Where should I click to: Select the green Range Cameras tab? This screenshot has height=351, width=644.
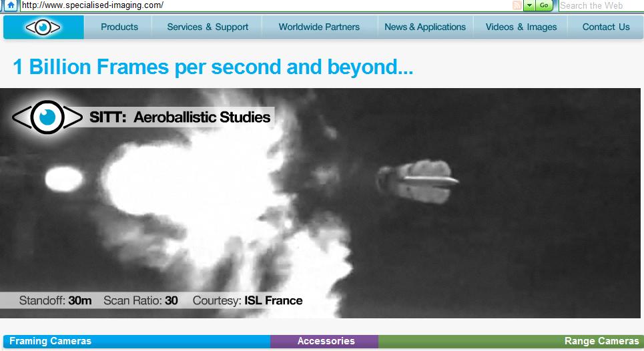[x=601, y=341]
